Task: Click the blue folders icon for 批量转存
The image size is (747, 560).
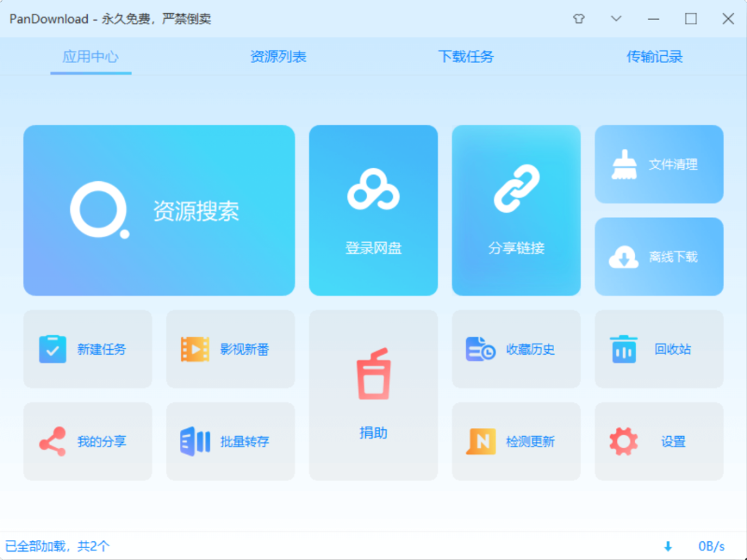Action: (195, 441)
